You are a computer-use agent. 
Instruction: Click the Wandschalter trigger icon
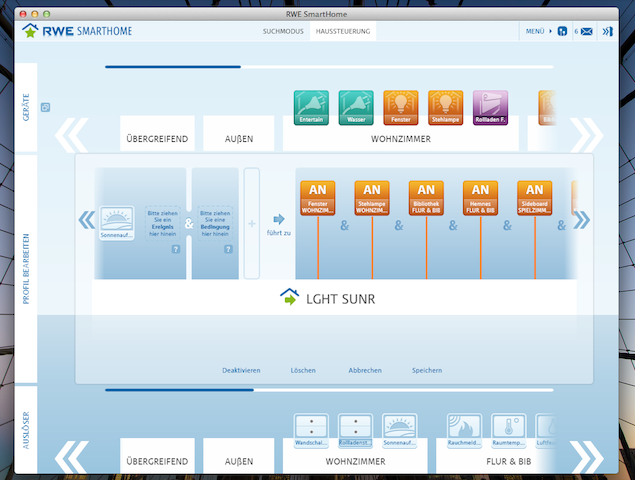311,430
